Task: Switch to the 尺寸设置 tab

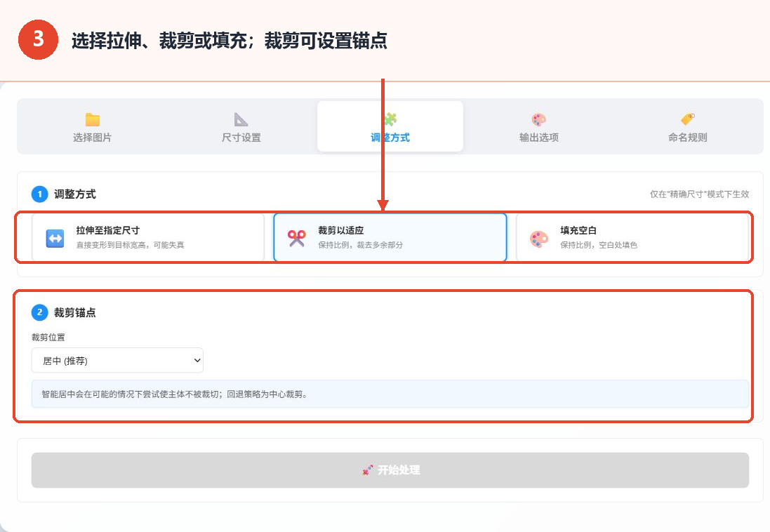Action: click(x=241, y=127)
